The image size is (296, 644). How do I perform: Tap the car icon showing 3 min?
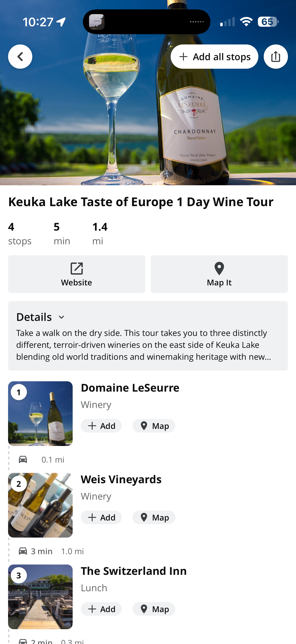(x=23, y=551)
